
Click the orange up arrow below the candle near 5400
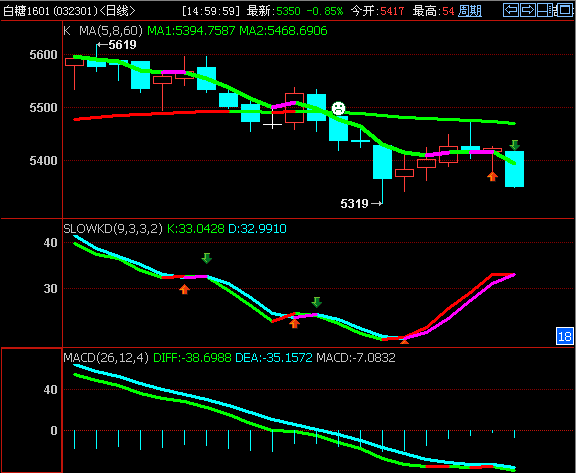[493, 176]
